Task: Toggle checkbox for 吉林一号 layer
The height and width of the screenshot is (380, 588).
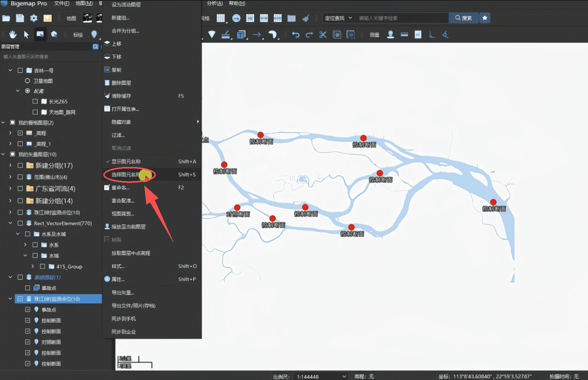Action: pyautogui.click(x=20, y=70)
